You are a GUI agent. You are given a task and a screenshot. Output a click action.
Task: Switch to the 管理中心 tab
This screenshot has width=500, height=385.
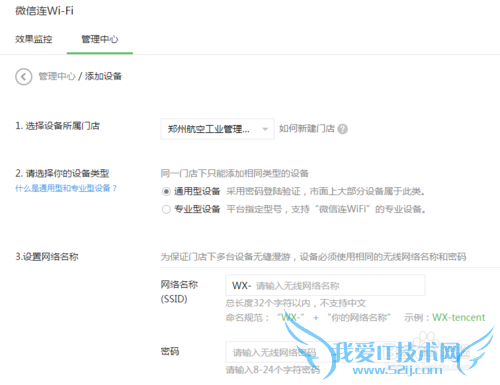[100, 39]
